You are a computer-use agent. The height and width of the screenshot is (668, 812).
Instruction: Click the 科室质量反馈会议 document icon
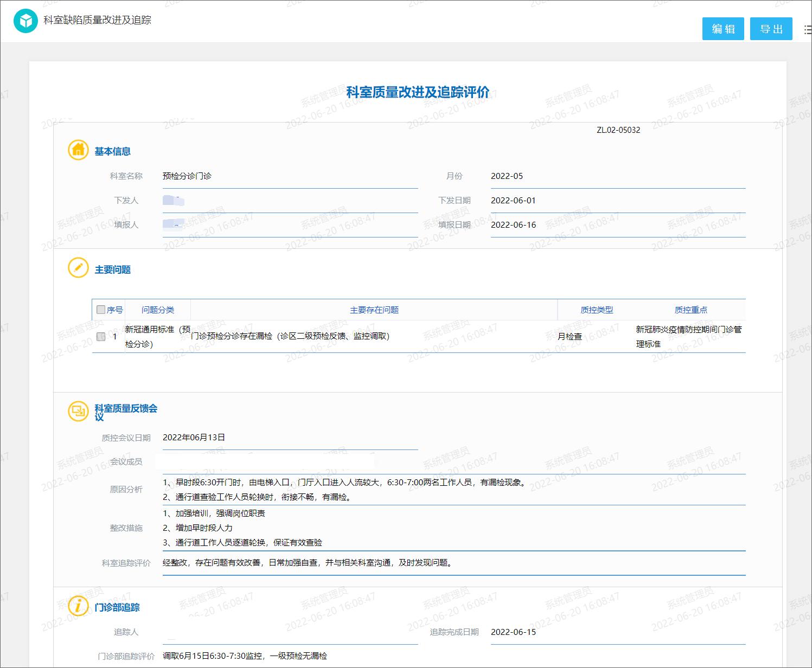pos(78,411)
